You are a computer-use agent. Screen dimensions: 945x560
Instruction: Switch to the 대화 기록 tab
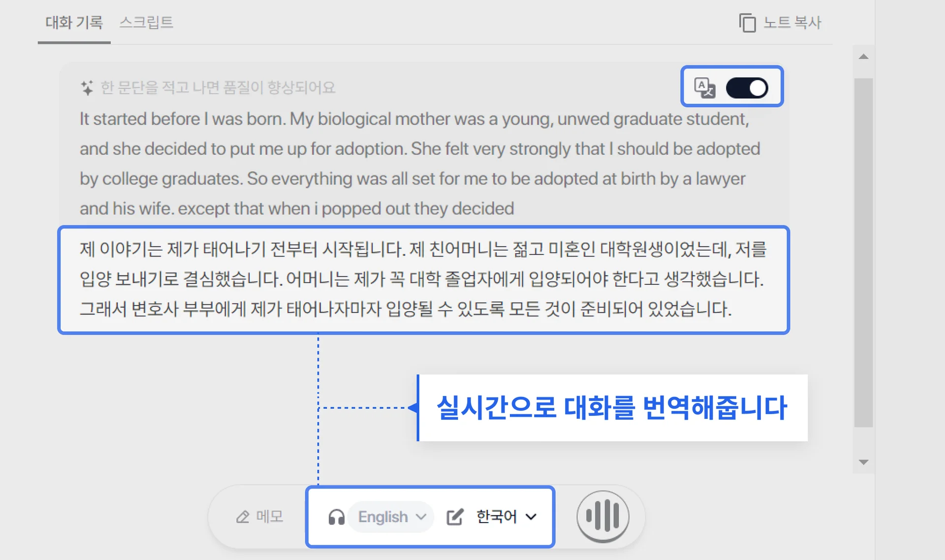pos(74,23)
